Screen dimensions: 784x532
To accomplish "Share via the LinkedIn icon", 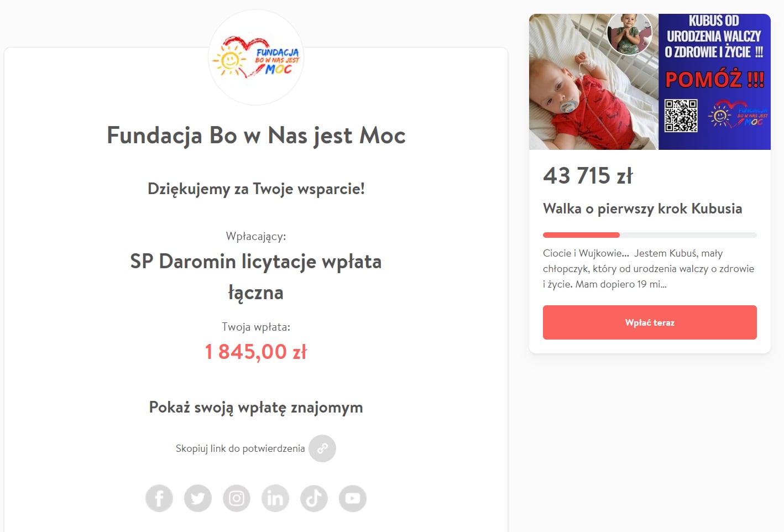I will pos(275,498).
